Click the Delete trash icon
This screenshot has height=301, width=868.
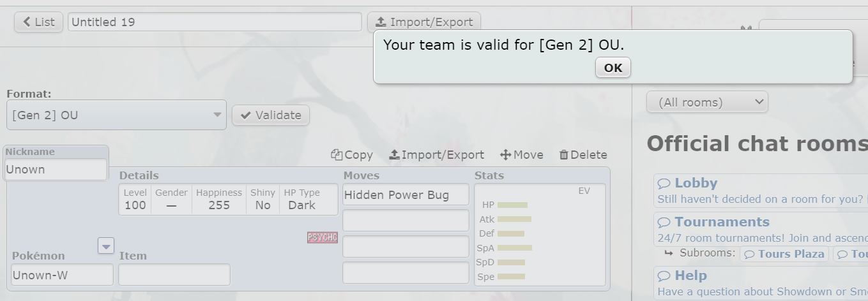[x=563, y=155]
